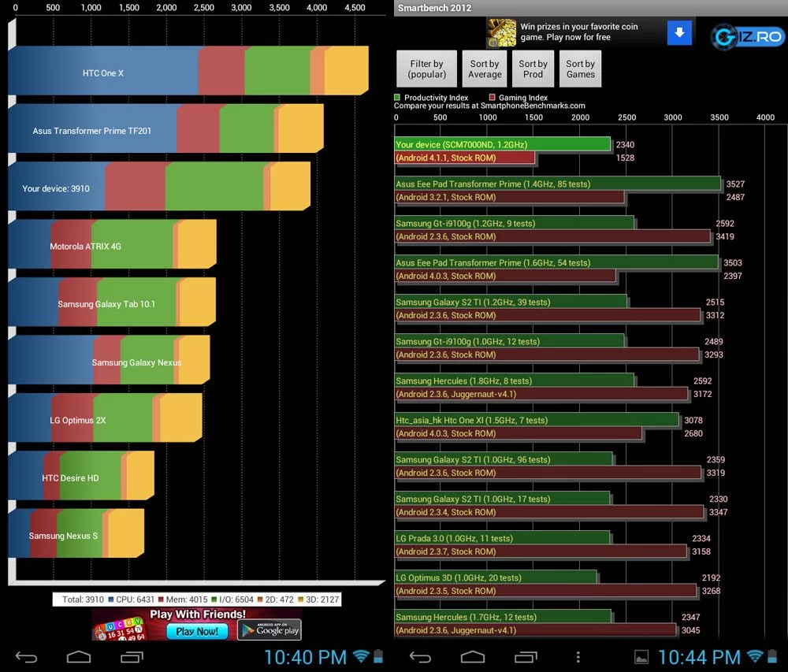Click the Smartbench 2012 title
The image size is (788, 672).
pyautogui.click(x=435, y=8)
